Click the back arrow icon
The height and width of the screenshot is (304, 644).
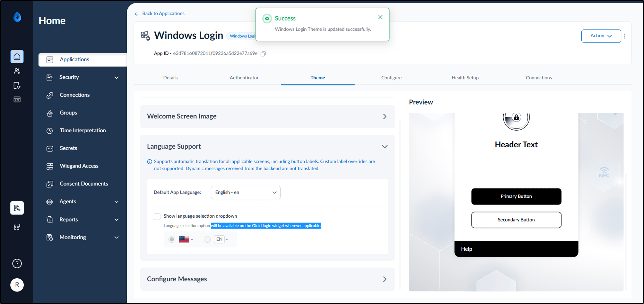136,14
